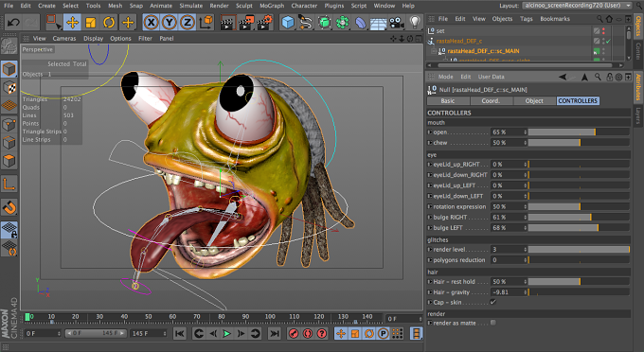The width and height of the screenshot is (644, 352).
Task: Click the bulge RIGHT slider
Action: (x=579, y=217)
